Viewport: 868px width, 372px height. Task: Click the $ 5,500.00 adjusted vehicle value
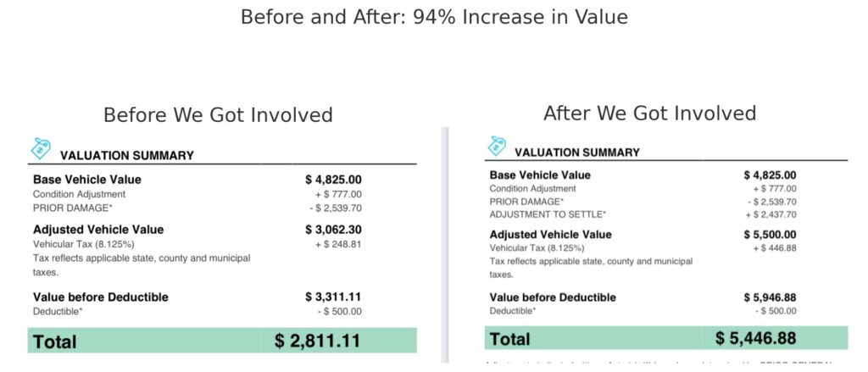pyautogui.click(x=768, y=235)
